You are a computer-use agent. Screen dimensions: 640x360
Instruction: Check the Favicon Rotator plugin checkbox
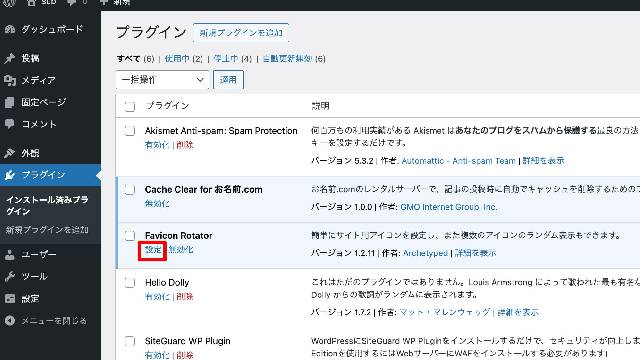pyautogui.click(x=130, y=236)
